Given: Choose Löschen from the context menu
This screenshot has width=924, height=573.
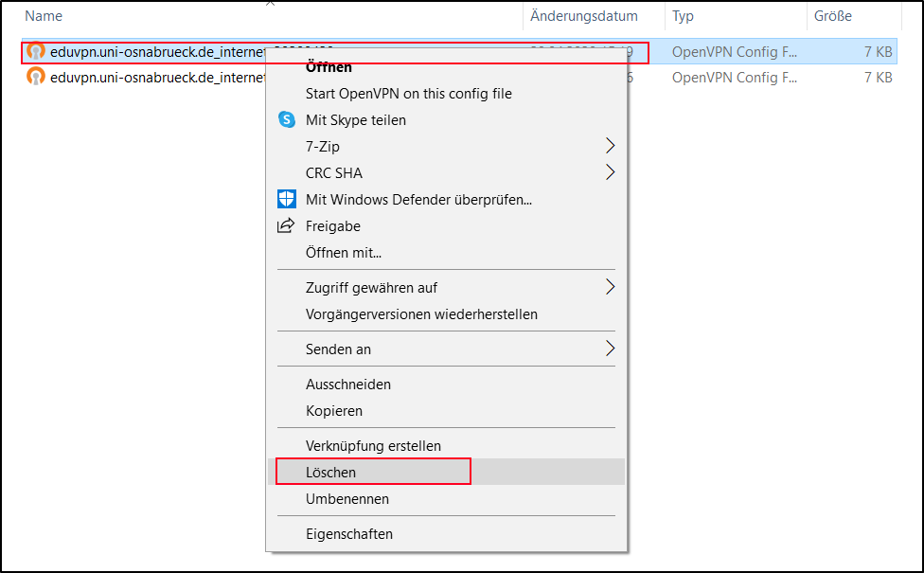Looking at the screenshot, I should pos(331,472).
